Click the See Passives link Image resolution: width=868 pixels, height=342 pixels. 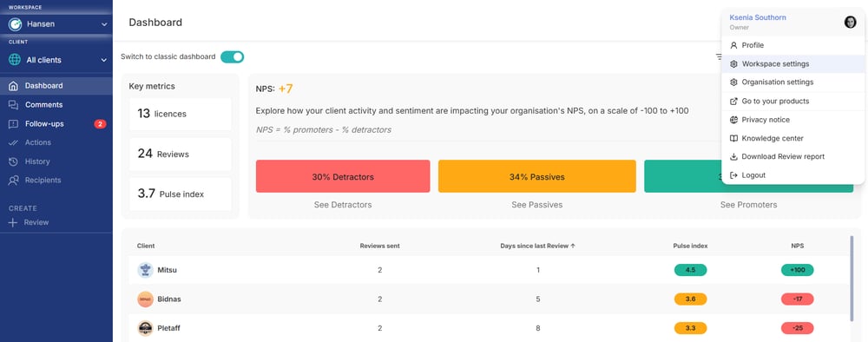click(x=537, y=205)
